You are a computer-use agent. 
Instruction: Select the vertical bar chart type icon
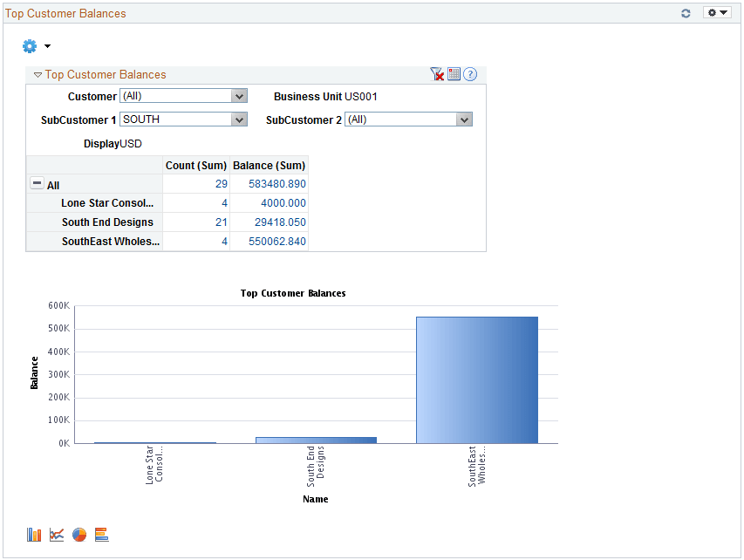coord(33,534)
